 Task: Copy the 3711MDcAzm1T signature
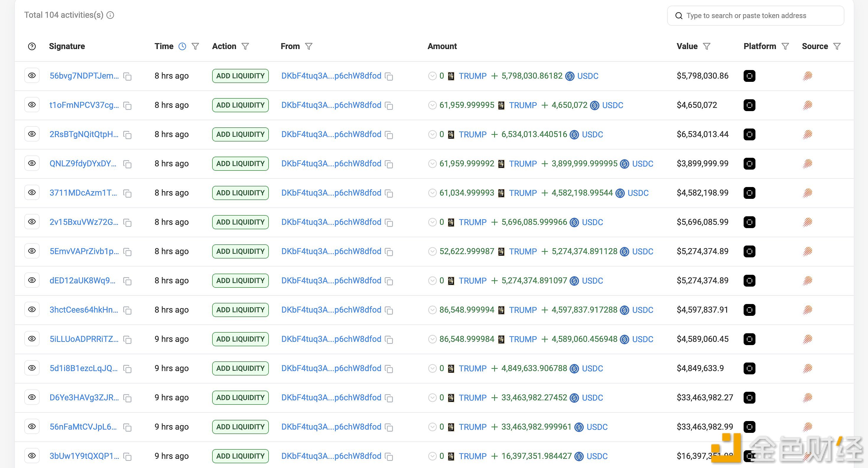pyautogui.click(x=127, y=194)
